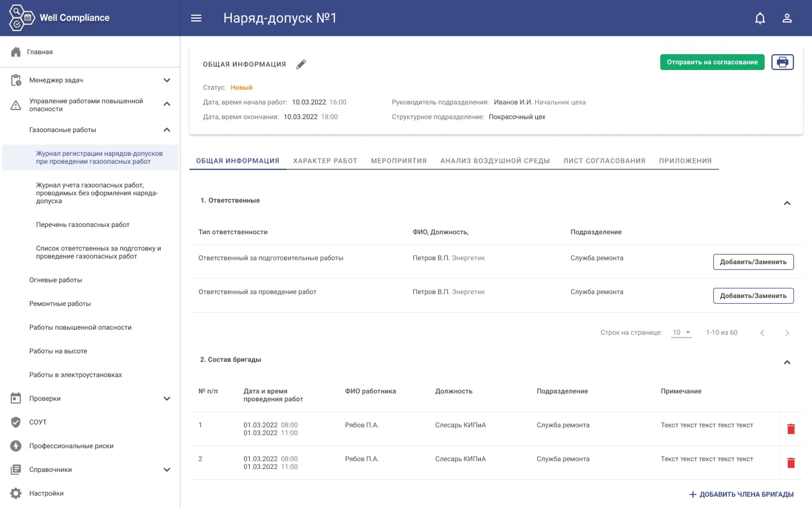Click Добавить члена бригады link
The height and width of the screenshot is (508, 812).
pos(741,494)
